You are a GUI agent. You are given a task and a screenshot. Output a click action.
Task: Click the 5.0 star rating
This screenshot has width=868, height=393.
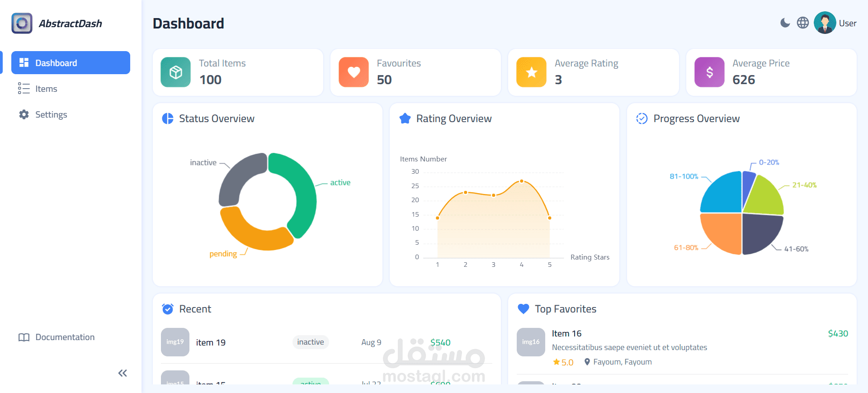[x=563, y=362]
